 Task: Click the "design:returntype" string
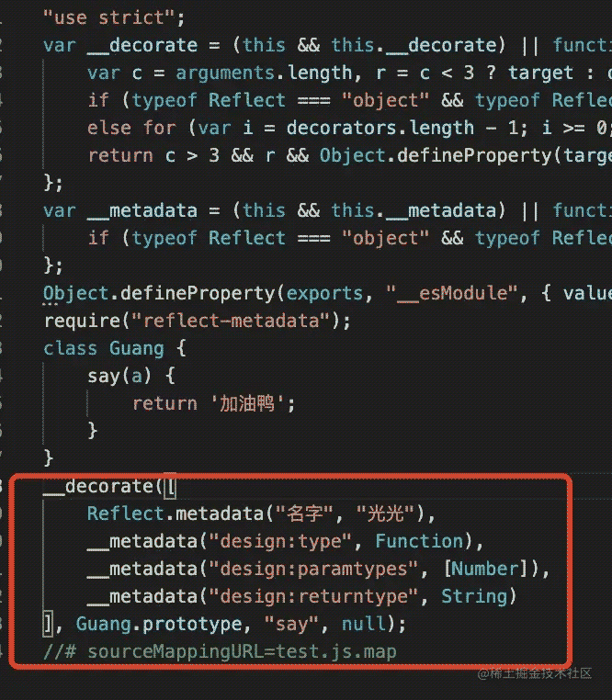pyautogui.click(x=313, y=597)
